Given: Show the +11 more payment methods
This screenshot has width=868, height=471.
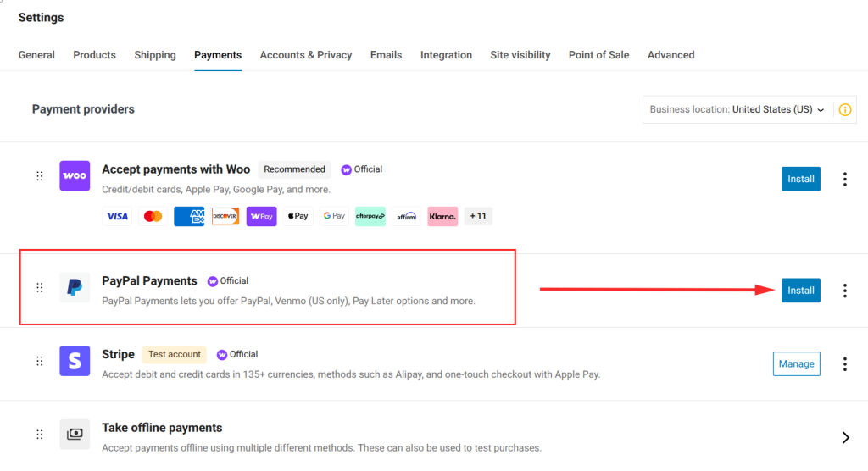Looking at the screenshot, I should 478,216.
